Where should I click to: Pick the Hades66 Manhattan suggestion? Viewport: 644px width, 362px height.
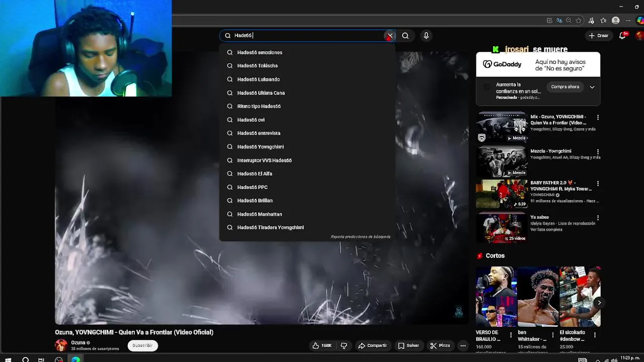click(x=307, y=214)
